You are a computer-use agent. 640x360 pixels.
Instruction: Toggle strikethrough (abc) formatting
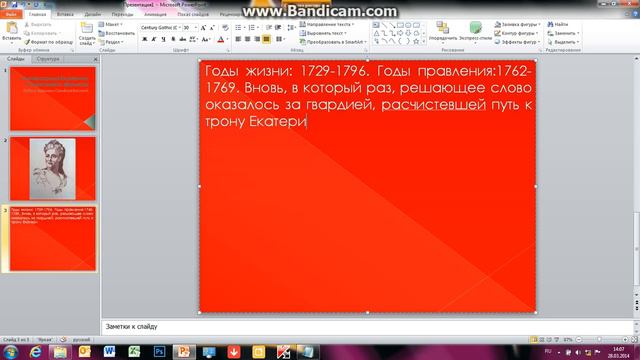(182, 39)
